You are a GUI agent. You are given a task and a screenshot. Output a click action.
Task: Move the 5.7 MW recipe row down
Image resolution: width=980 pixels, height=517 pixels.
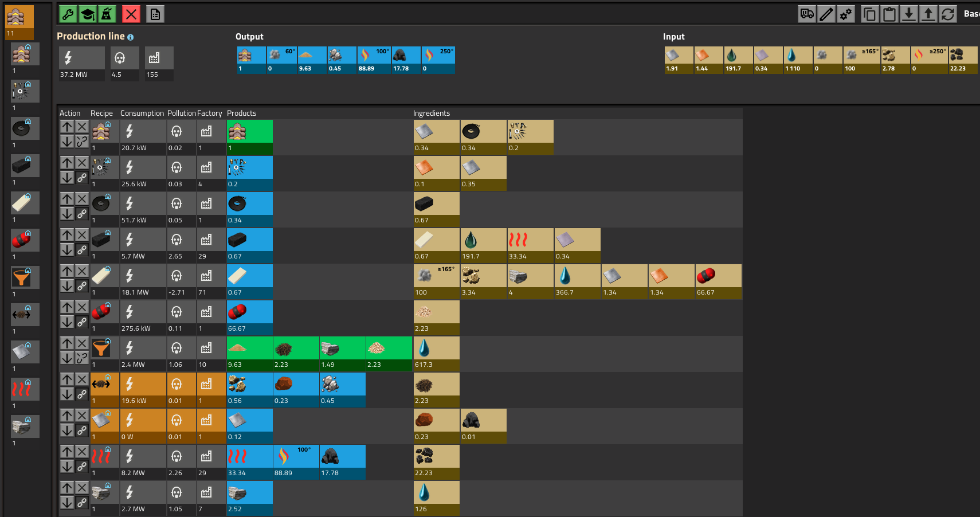[67, 250]
